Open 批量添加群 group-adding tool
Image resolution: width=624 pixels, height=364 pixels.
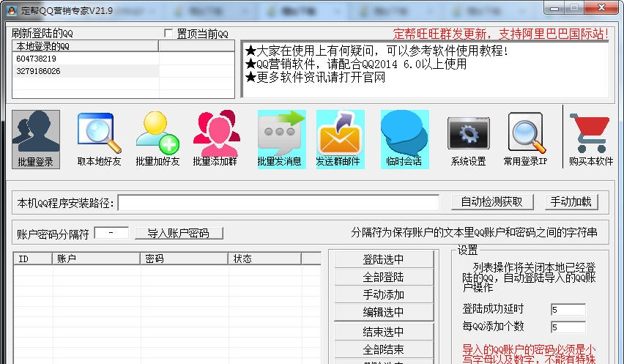click(215, 139)
